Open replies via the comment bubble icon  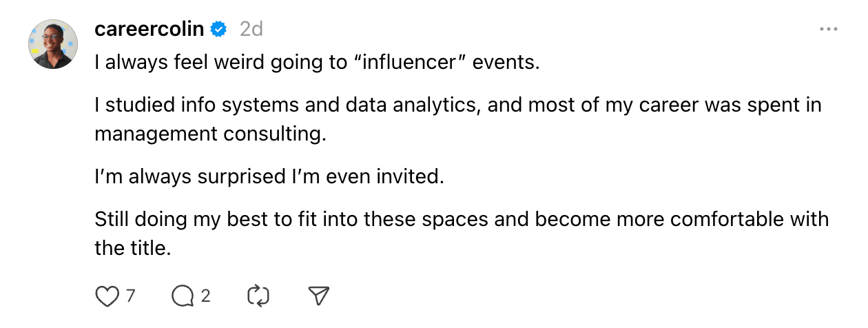183,296
